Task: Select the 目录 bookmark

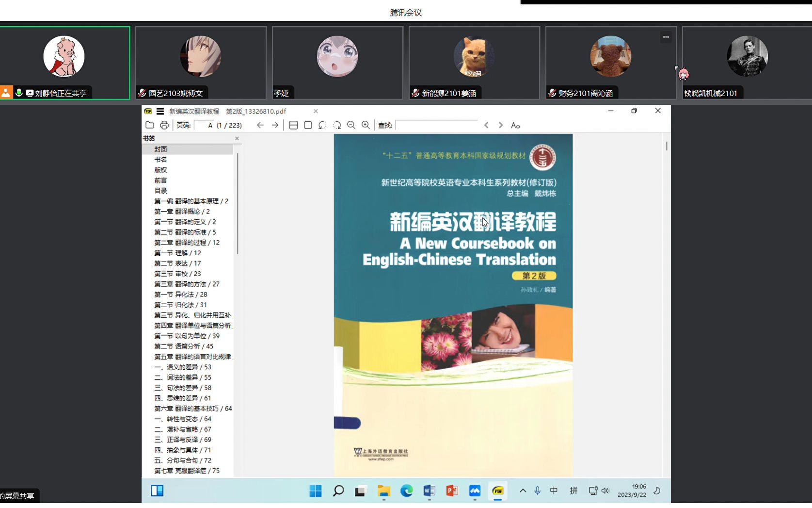Action: (160, 191)
